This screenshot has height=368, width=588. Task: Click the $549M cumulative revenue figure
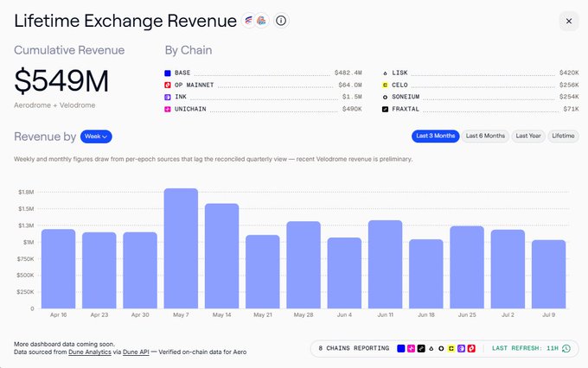[x=61, y=81]
